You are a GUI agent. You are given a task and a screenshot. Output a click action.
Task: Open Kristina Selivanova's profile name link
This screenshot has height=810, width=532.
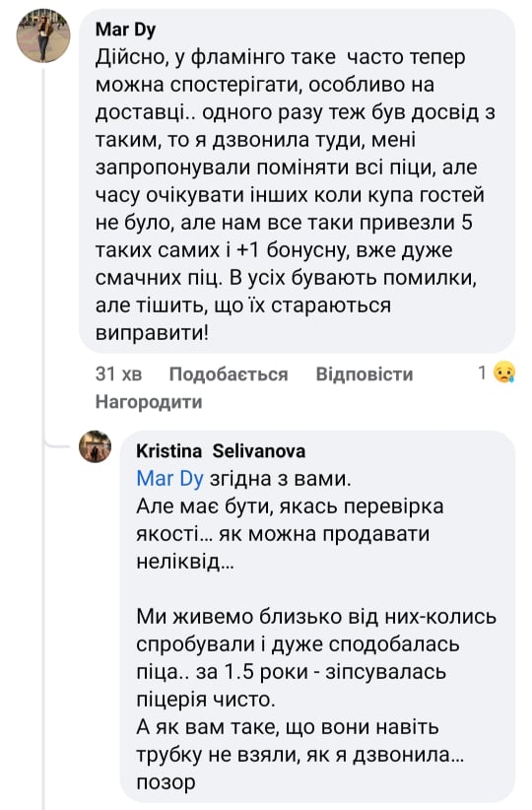(221, 451)
